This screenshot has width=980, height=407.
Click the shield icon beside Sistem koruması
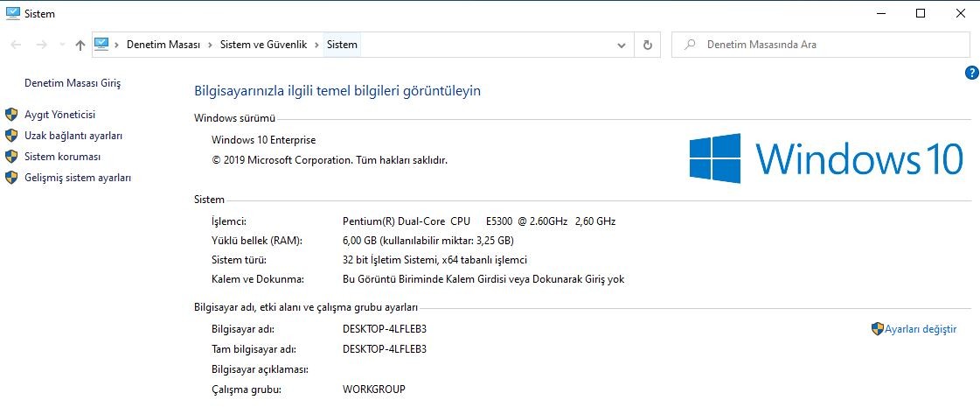click(x=11, y=157)
